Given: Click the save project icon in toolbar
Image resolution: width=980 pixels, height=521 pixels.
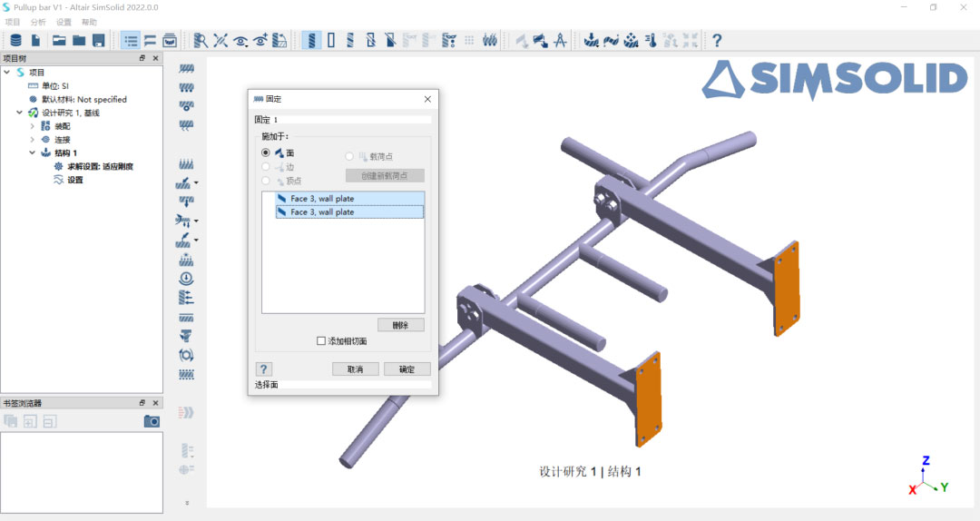Looking at the screenshot, I should pyautogui.click(x=99, y=40).
